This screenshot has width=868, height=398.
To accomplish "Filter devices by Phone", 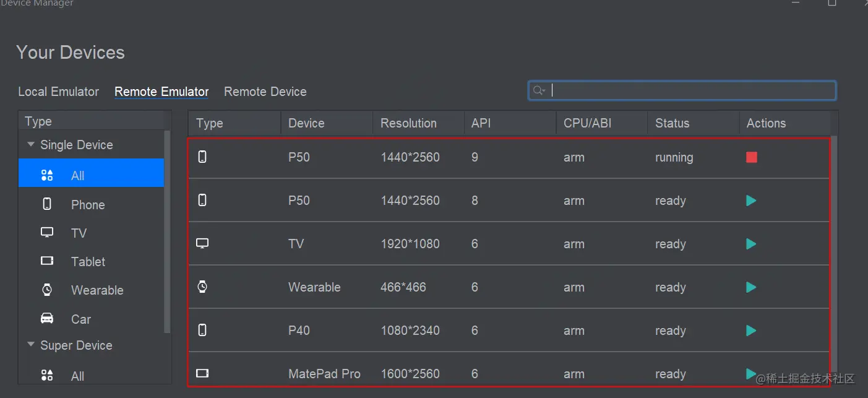I will click(x=92, y=204).
